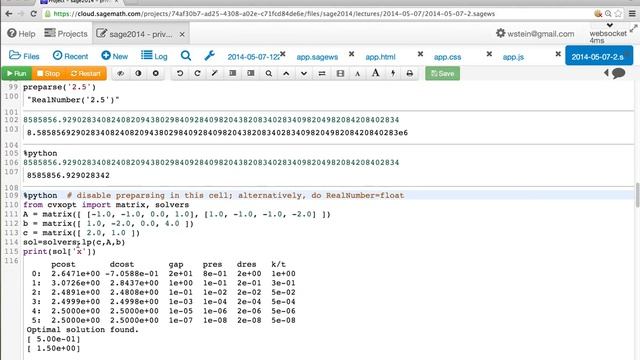Go to previous match with up chevron
Viewport: 640px width, 360px height.
286,73
